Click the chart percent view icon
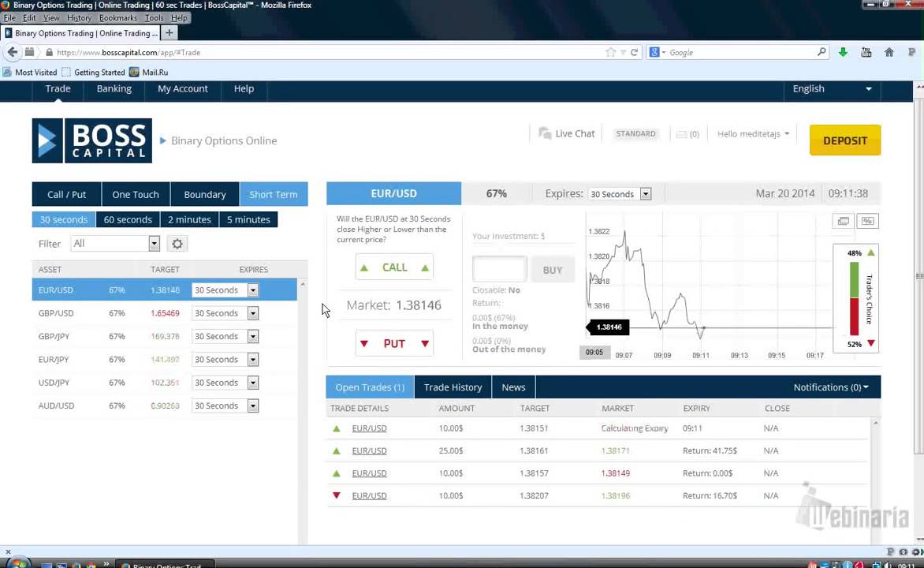The width and height of the screenshot is (924, 568). 867,221
